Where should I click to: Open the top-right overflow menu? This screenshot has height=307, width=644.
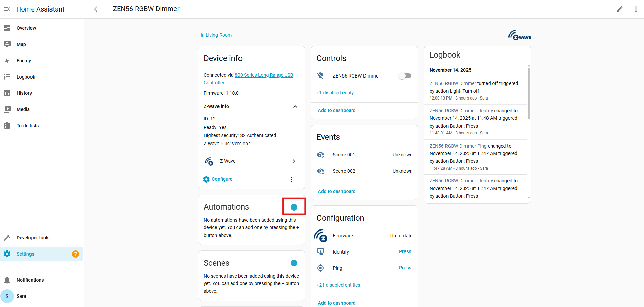tap(636, 9)
